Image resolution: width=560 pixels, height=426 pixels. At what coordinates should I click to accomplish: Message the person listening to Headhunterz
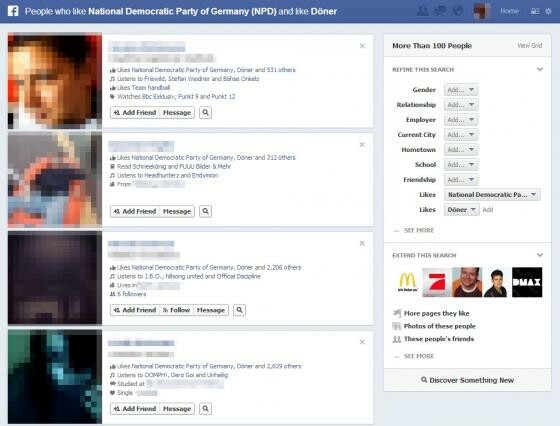point(177,211)
